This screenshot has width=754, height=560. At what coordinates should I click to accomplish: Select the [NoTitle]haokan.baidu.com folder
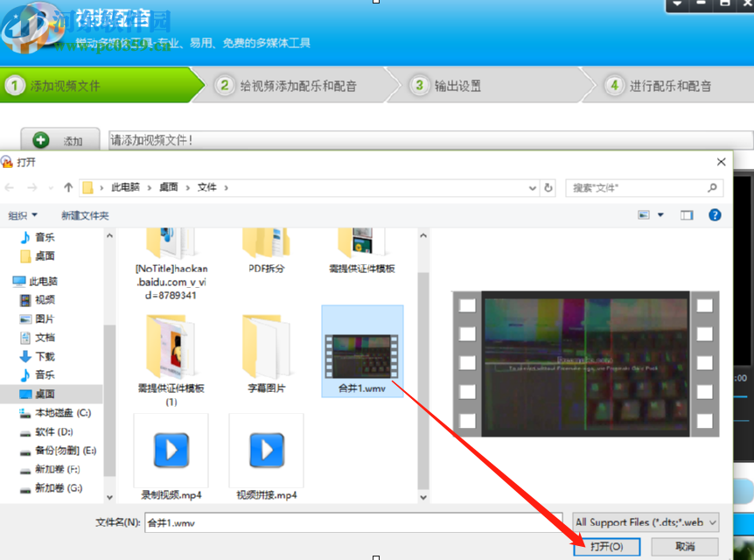171,264
